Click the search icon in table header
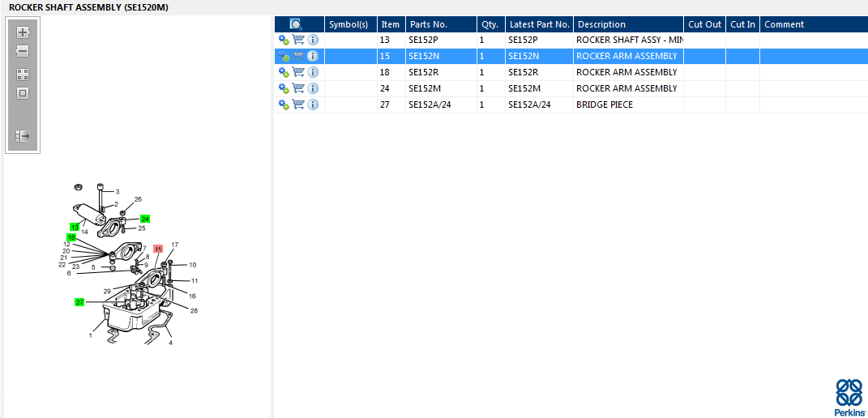Screen dimensions: 868x418 (296, 24)
